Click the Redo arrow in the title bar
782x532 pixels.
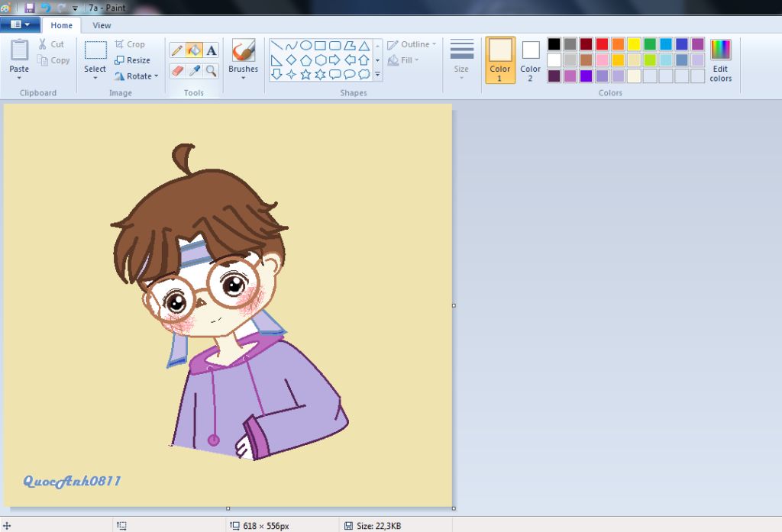tap(61, 8)
